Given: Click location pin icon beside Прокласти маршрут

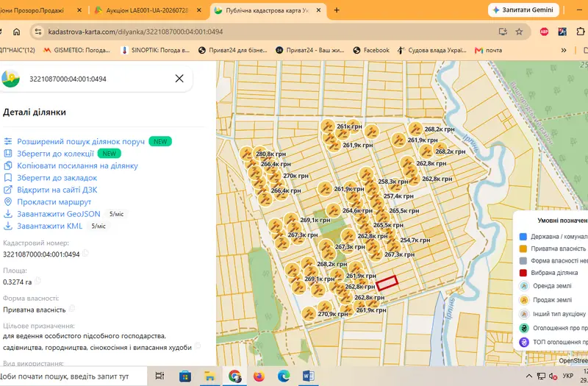Looking at the screenshot, I should pyautogui.click(x=8, y=201).
